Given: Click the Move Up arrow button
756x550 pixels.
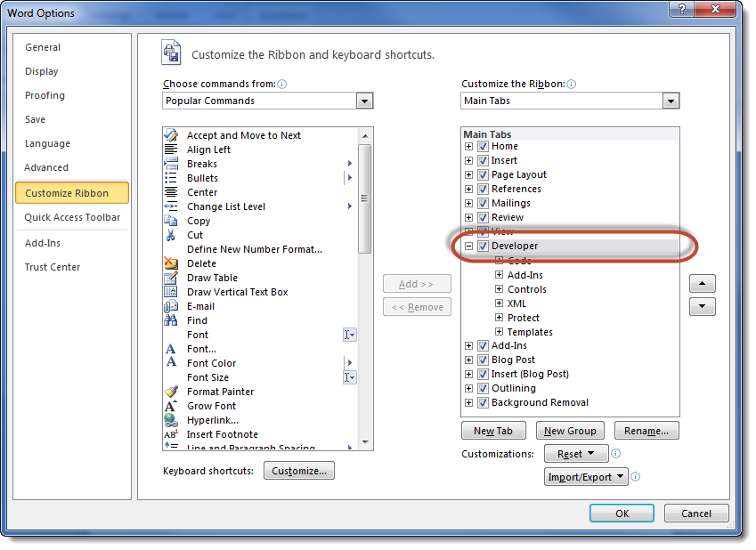Looking at the screenshot, I should [703, 284].
